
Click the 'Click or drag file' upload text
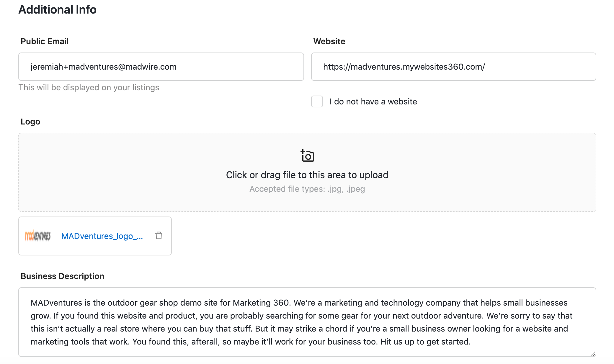coord(307,175)
